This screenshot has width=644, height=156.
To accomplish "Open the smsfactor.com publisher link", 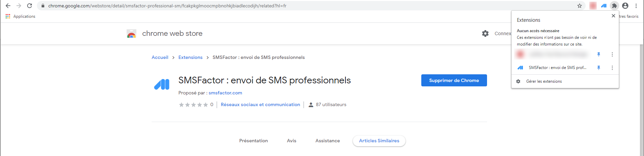I will pos(225,93).
